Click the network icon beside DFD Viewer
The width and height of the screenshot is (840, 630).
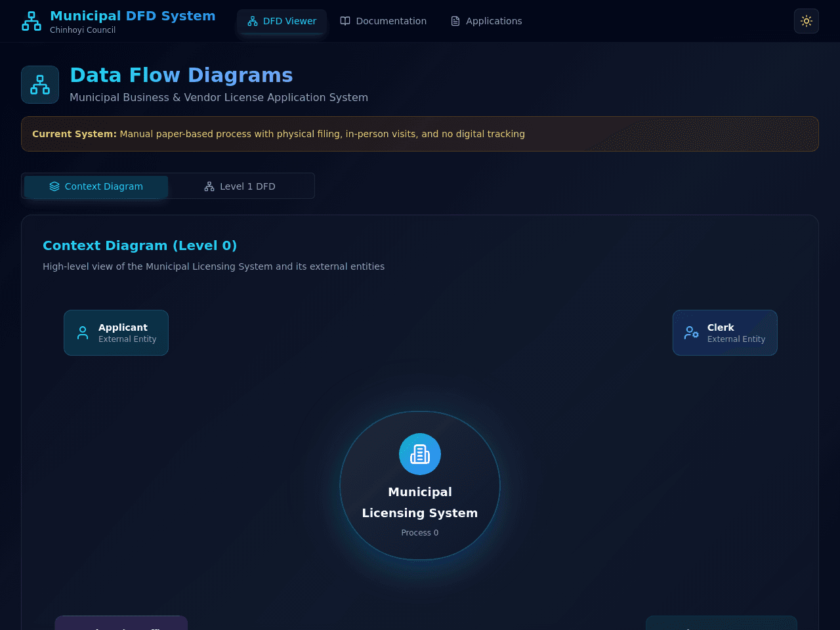(253, 21)
